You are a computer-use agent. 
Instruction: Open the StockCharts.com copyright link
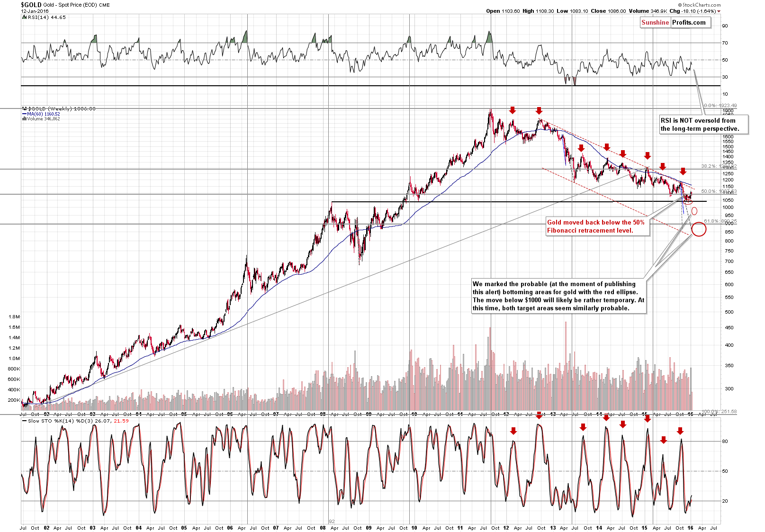tap(699, 5)
